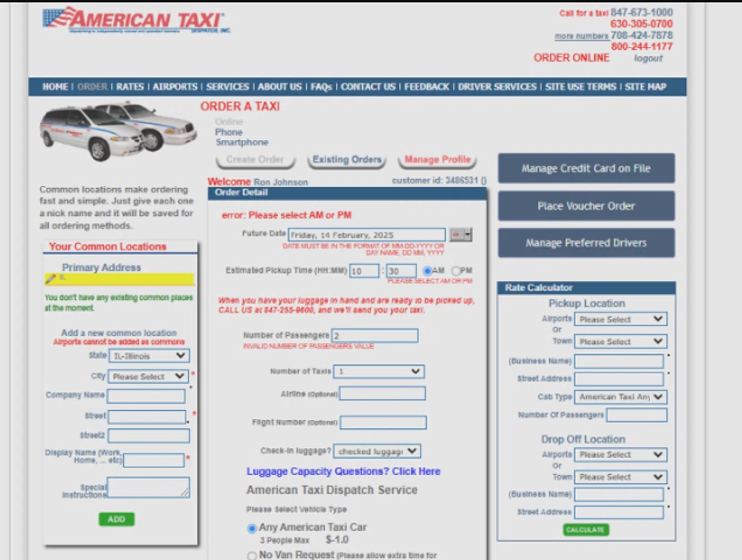742x560 pixels.
Task: Expand the Number of Taxis dropdown
Action: [379, 371]
